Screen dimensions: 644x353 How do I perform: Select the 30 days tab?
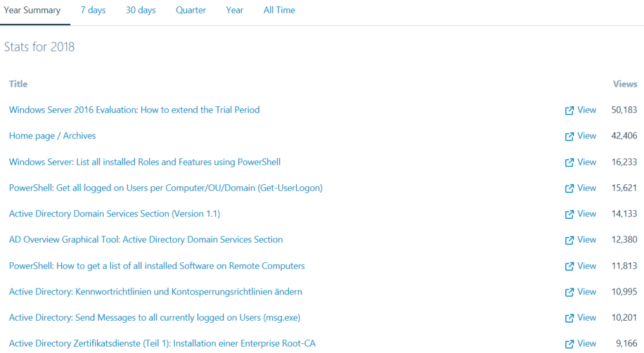[x=141, y=10]
